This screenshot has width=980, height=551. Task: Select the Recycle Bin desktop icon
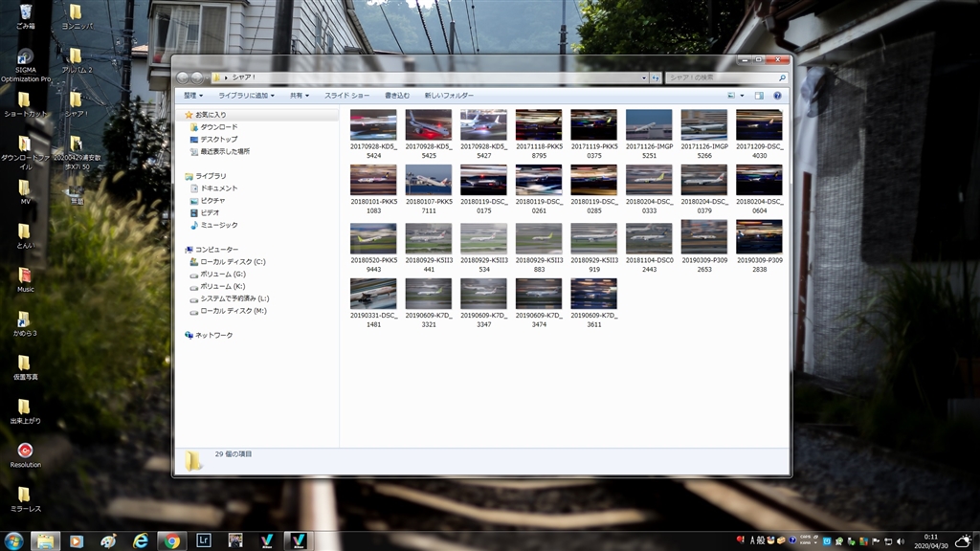26,11
